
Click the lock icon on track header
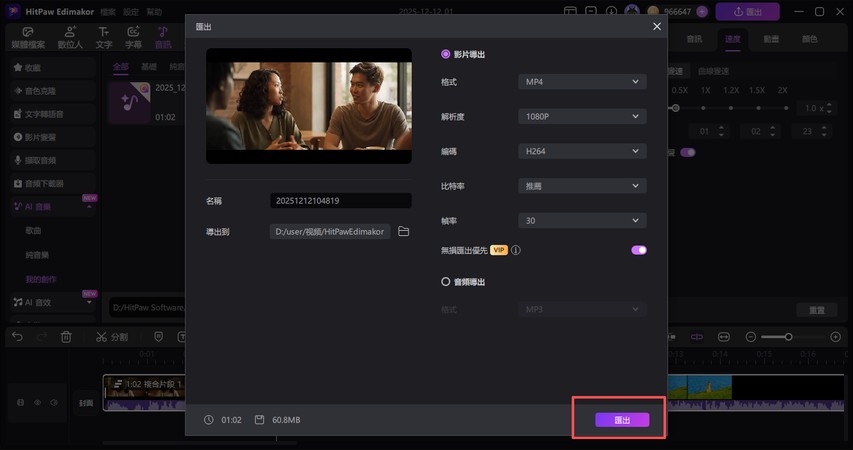point(21,403)
